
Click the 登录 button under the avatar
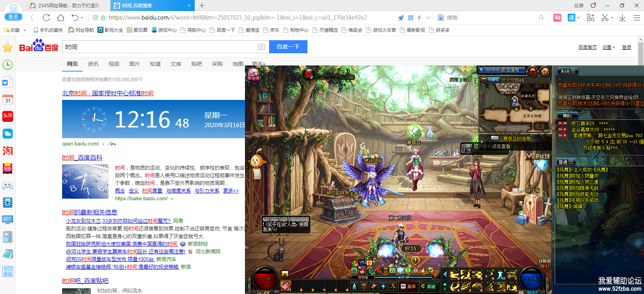[13, 17]
